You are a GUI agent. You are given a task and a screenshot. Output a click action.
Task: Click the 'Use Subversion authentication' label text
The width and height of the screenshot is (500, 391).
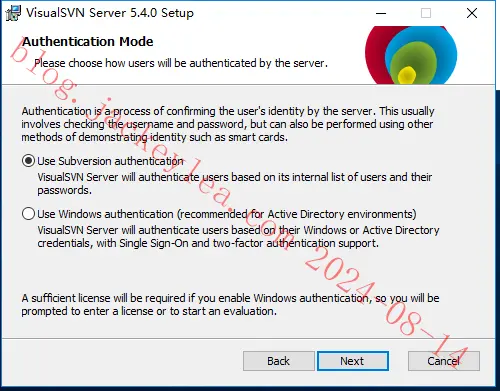pos(110,161)
